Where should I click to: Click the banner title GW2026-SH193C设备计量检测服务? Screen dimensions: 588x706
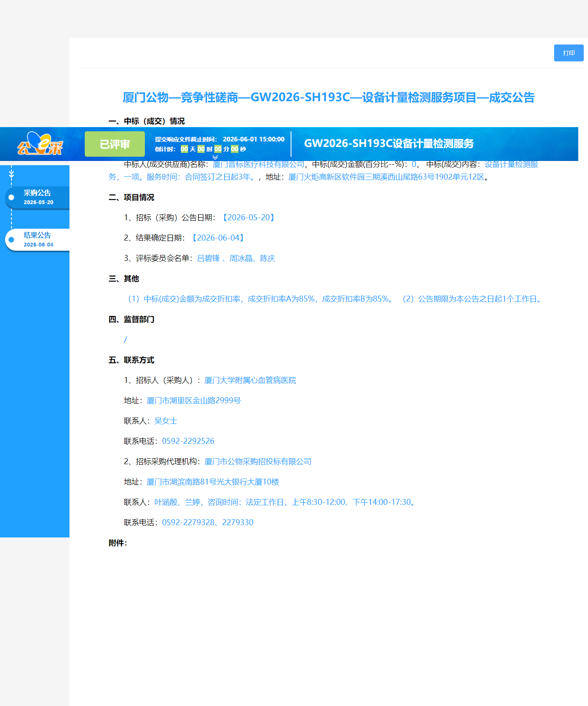click(389, 144)
